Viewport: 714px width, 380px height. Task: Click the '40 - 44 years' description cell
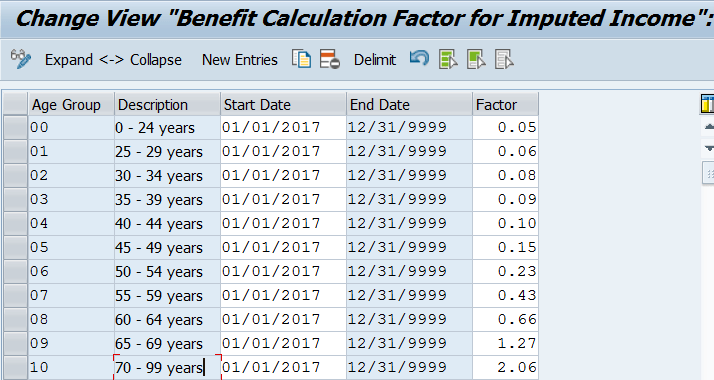point(167,223)
